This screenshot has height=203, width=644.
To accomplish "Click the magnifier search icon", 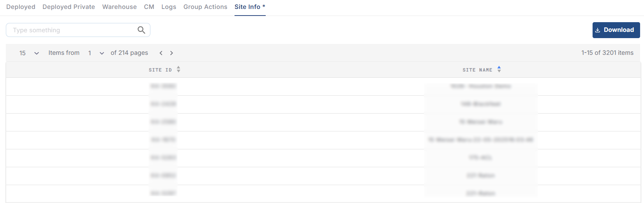I will [141, 30].
